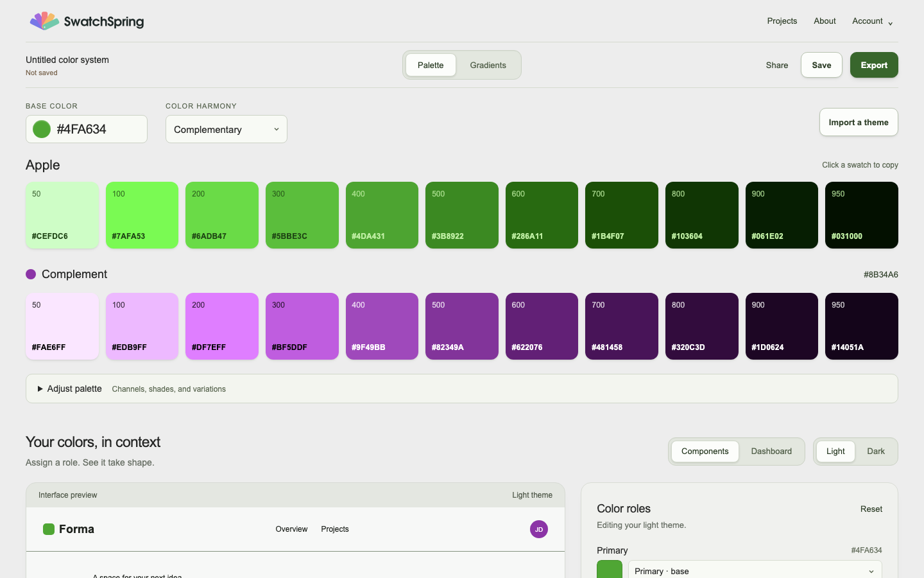924x578 pixels.
Task: Show the Dashboard preview
Action: click(x=771, y=451)
